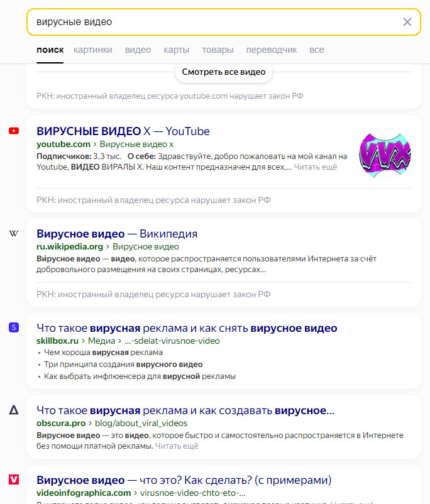Image resolution: width=430 pixels, height=504 pixels.
Task: Click the obscura.pro triangle favicon
Action: (14, 410)
